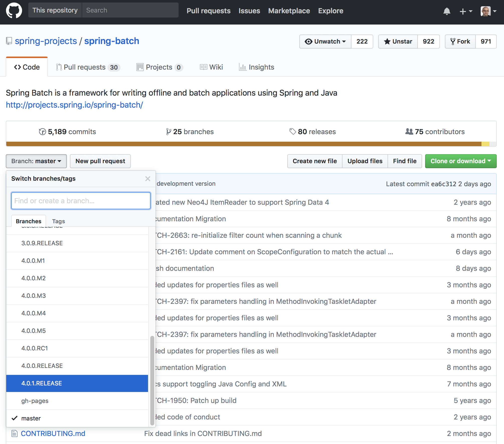Click the New pull request button
The width and height of the screenshot is (504, 444).
(100, 161)
